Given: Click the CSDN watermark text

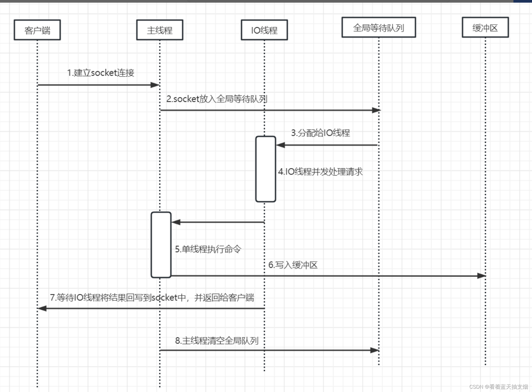Looking at the screenshot, I should [498, 387].
